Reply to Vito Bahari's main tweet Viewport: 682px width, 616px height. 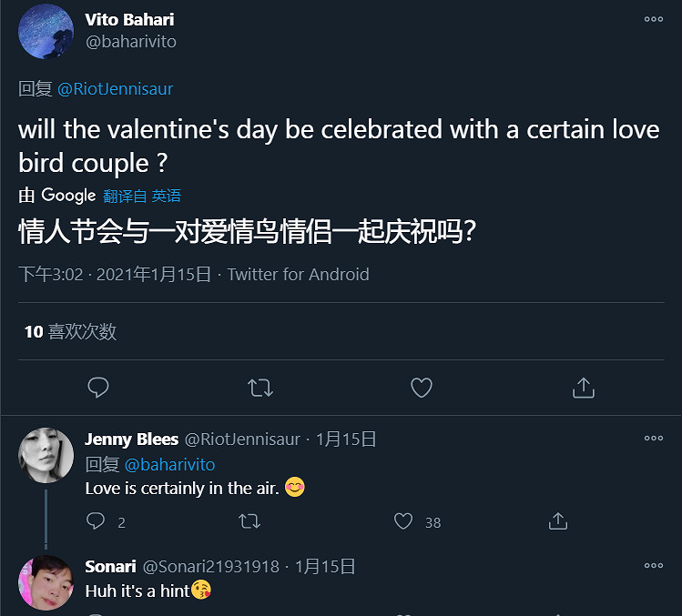(x=98, y=389)
